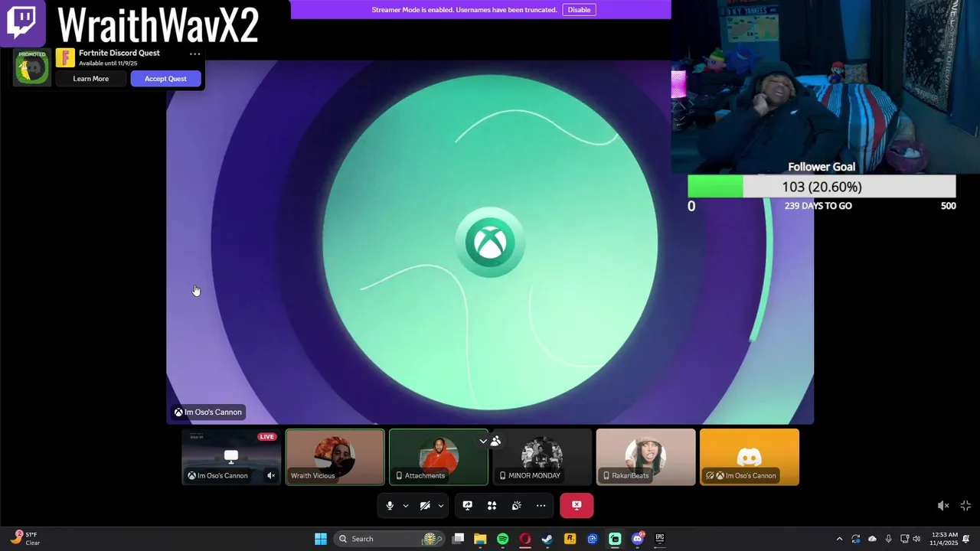This screenshot has width=980, height=551.
Task: Turn on the camera in the call
Action: click(x=425, y=506)
